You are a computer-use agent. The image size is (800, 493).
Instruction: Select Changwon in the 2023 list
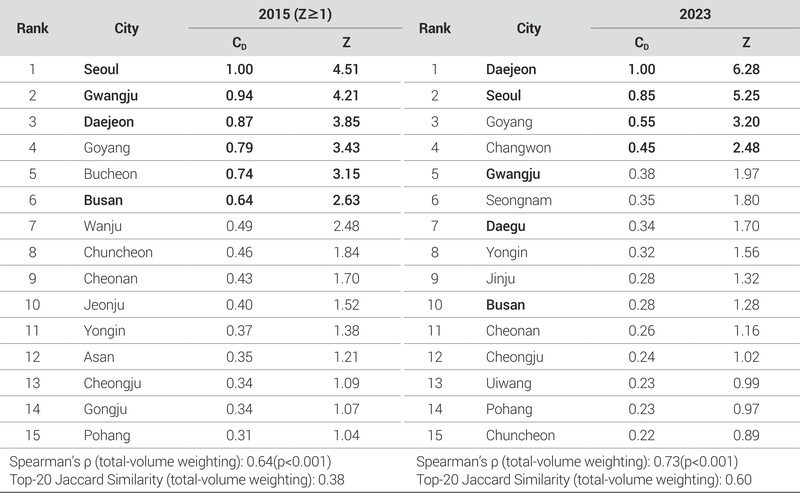click(x=520, y=148)
